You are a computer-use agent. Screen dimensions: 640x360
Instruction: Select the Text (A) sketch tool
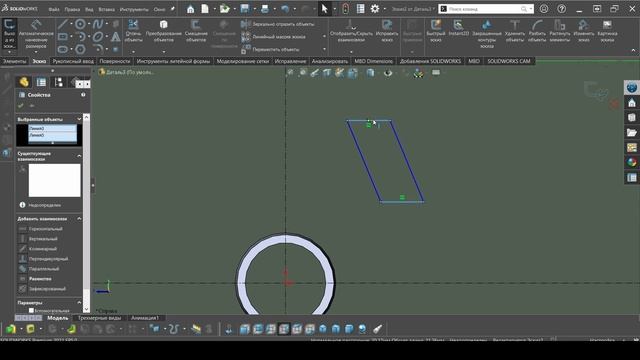pyautogui.click(x=116, y=37)
